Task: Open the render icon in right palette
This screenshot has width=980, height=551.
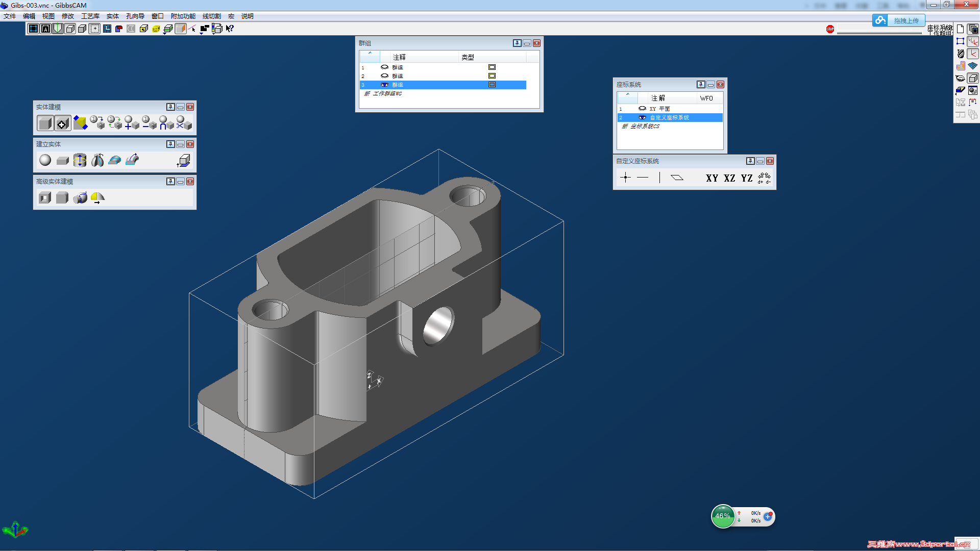Action: (973, 90)
